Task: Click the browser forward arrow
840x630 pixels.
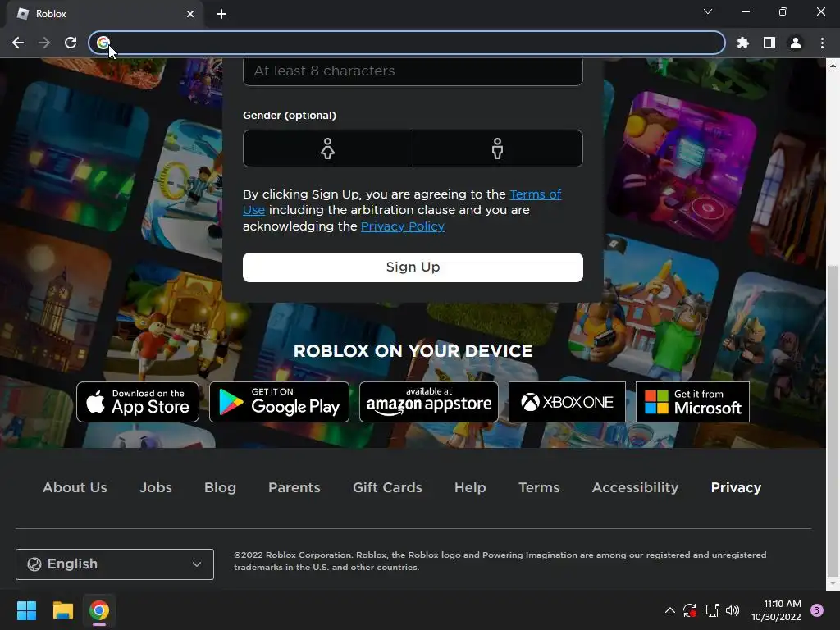Action: 44,43
